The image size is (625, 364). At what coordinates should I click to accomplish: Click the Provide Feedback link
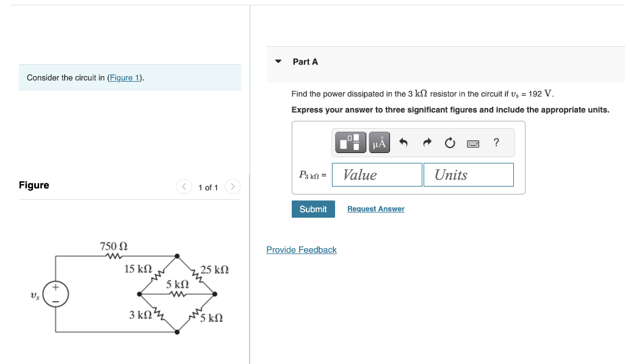301,249
